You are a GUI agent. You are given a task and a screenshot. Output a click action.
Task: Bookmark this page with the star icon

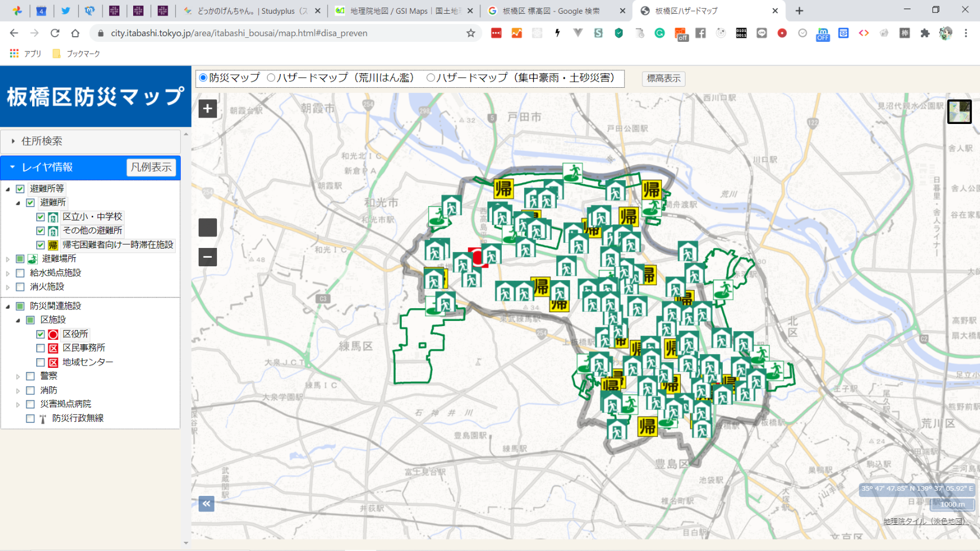click(x=471, y=33)
